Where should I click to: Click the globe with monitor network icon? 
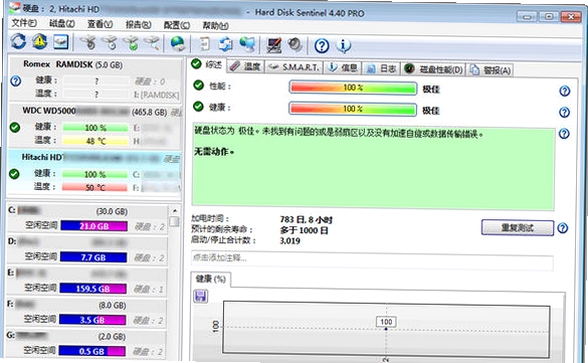click(x=247, y=44)
